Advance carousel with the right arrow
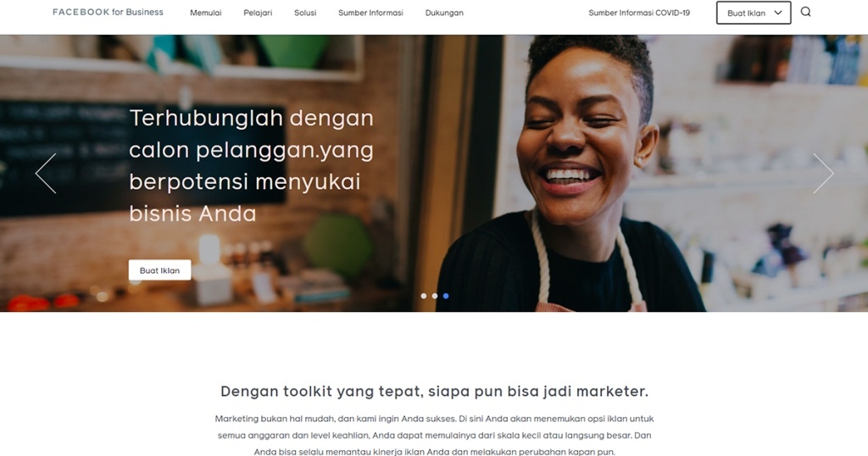This screenshot has height=456, width=868. click(x=823, y=173)
